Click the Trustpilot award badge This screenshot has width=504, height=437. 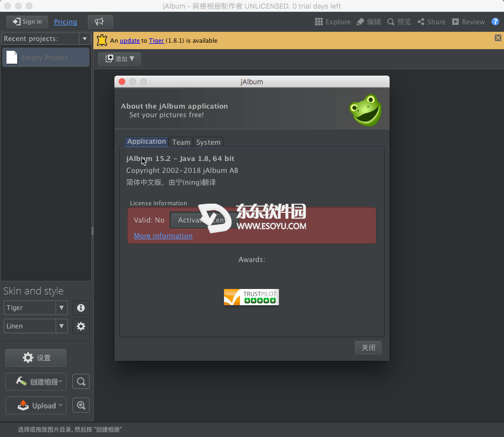click(251, 297)
